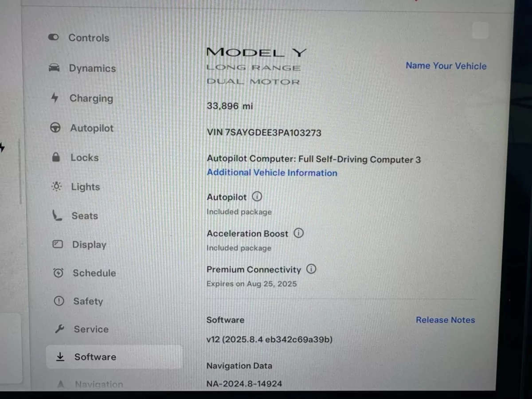
Task: Open Controls via its toggle icon
Action: tap(53, 38)
